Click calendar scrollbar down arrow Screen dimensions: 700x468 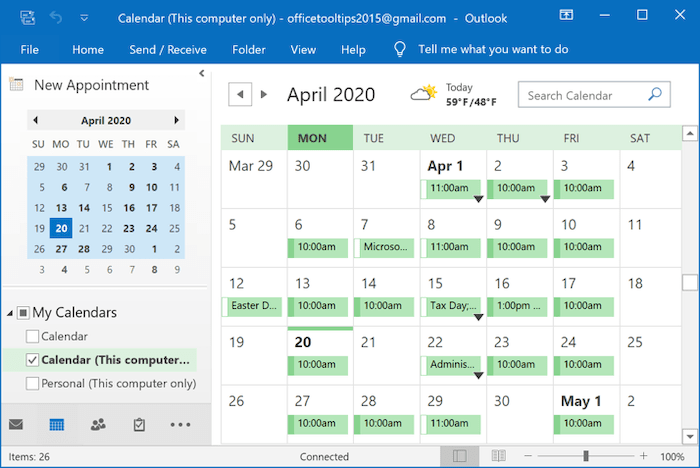pos(690,436)
